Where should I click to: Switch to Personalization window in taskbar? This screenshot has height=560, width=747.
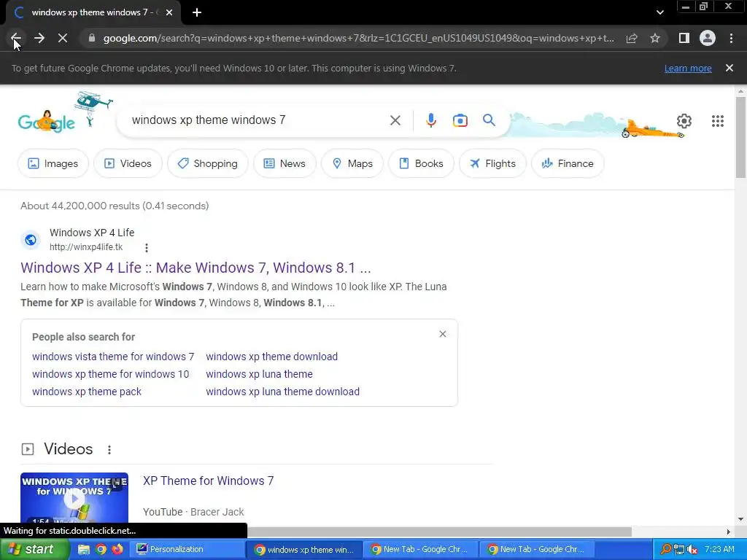(x=187, y=550)
